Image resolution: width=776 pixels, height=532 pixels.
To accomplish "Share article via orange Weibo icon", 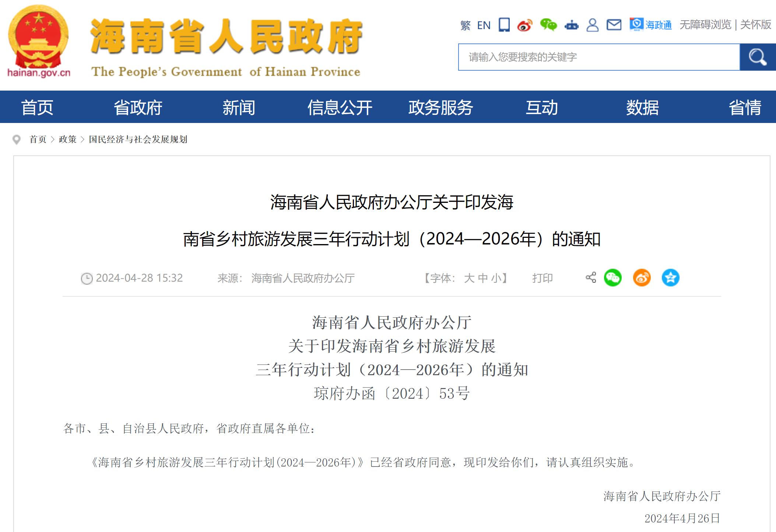I will [642, 278].
